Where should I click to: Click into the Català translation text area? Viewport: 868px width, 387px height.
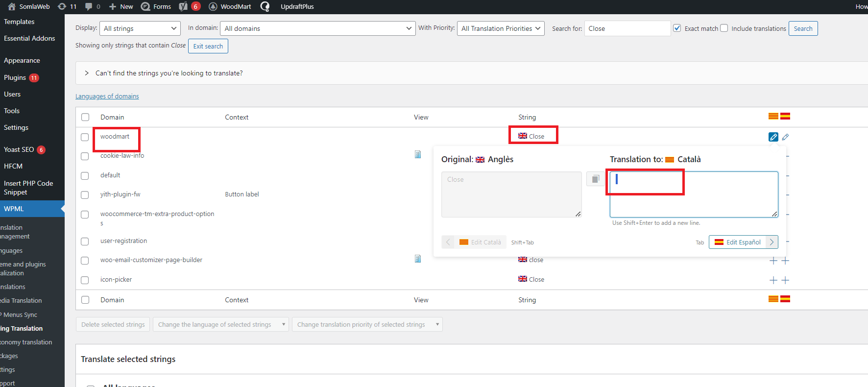(x=694, y=194)
